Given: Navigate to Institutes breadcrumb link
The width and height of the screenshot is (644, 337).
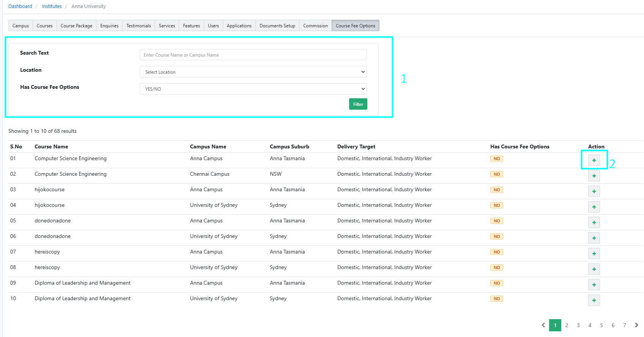Looking at the screenshot, I should click(52, 6).
